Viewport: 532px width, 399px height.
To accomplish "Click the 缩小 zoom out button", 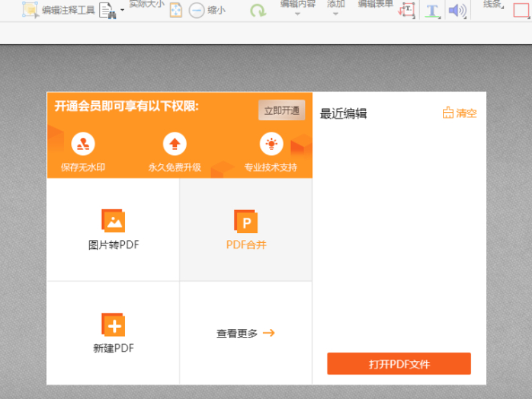I will [x=207, y=10].
